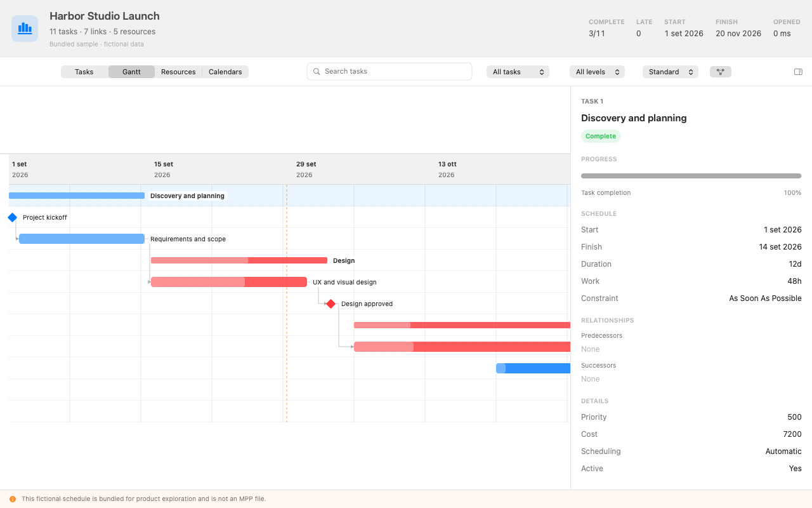Click the orange info icon in status bar
This screenshot has height=508, width=812.
(x=13, y=499)
